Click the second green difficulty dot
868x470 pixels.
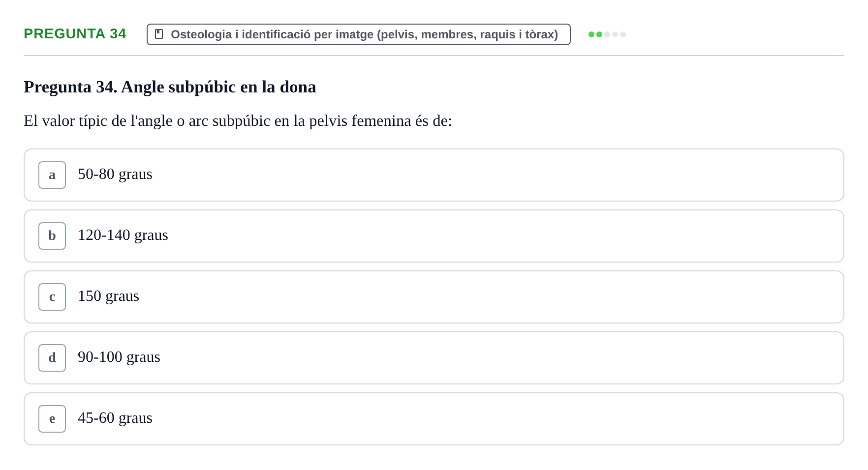(x=599, y=34)
